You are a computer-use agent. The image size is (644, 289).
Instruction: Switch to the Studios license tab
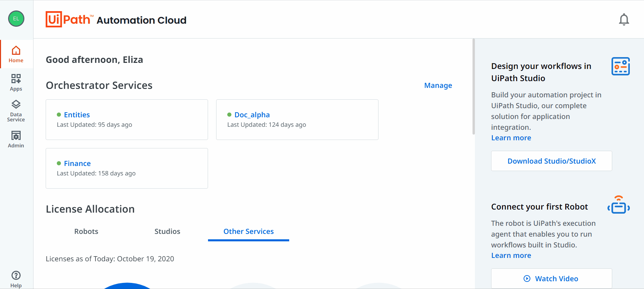167,232
